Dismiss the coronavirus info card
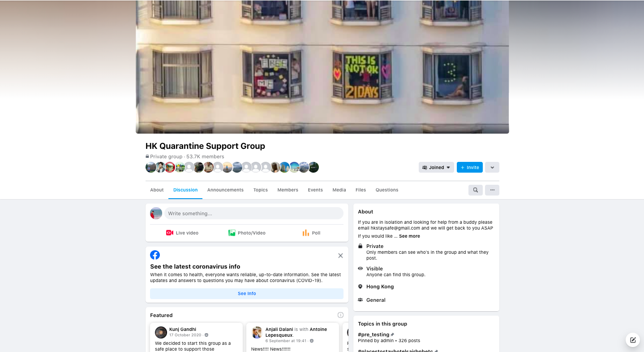Image resolution: width=644 pixels, height=352 pixels. 340,256
